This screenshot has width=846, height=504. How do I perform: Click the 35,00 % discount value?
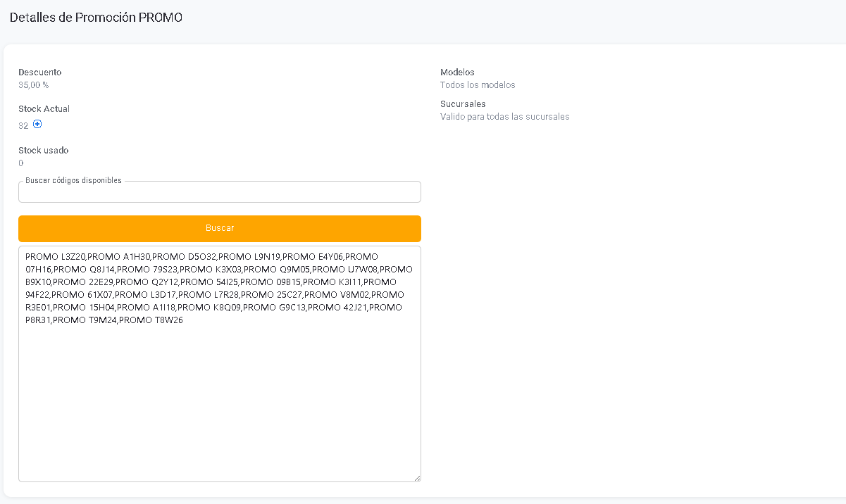pos(33,85)
